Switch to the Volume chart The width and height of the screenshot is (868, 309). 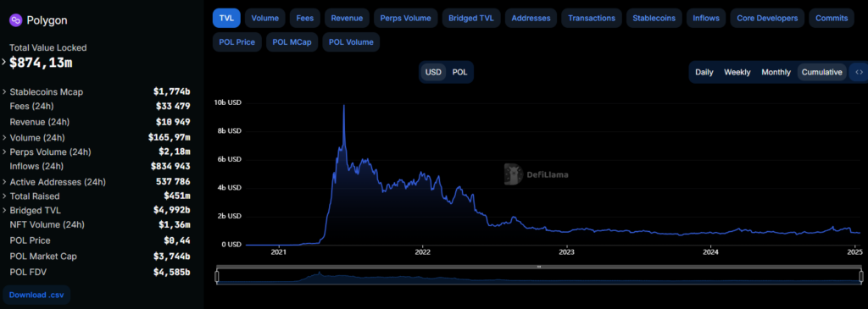[x=265, y=19]
